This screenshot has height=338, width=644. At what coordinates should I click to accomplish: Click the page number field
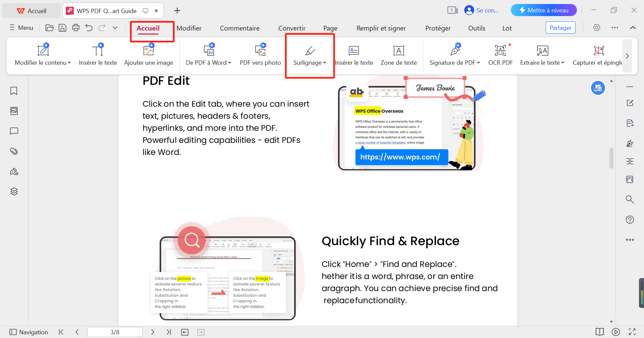(x=115, y=332)
